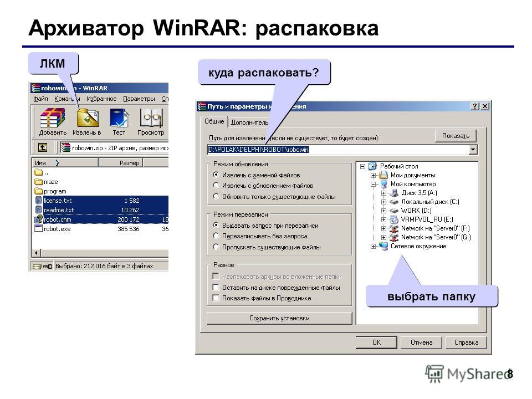
Task: Click the Сетевое окружение network icon
Action: coord(383,246)
